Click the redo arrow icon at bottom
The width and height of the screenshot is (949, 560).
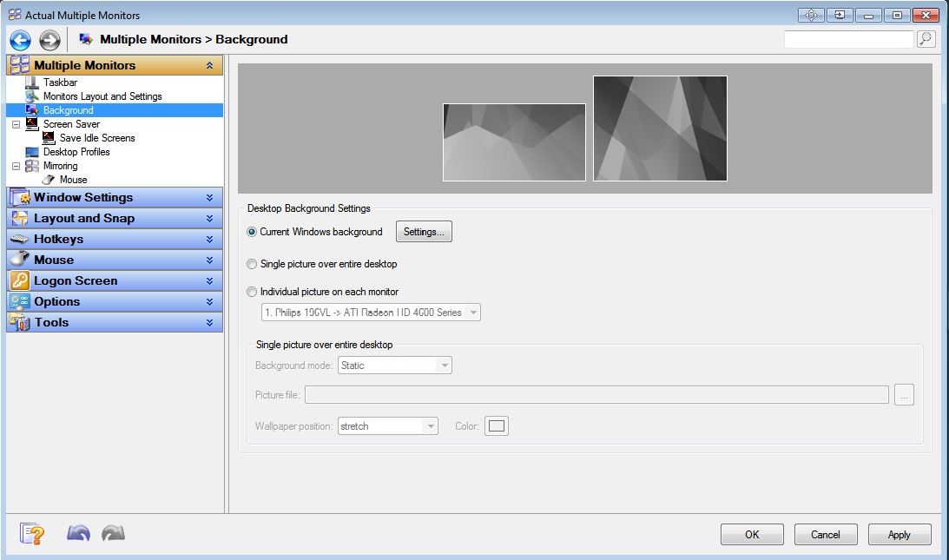pos(113,533)
